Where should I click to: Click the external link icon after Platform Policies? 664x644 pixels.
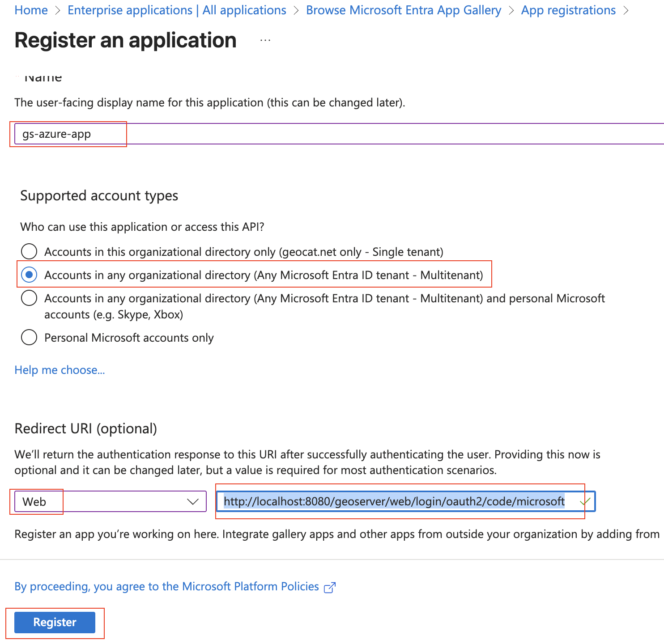click(330, 587)
